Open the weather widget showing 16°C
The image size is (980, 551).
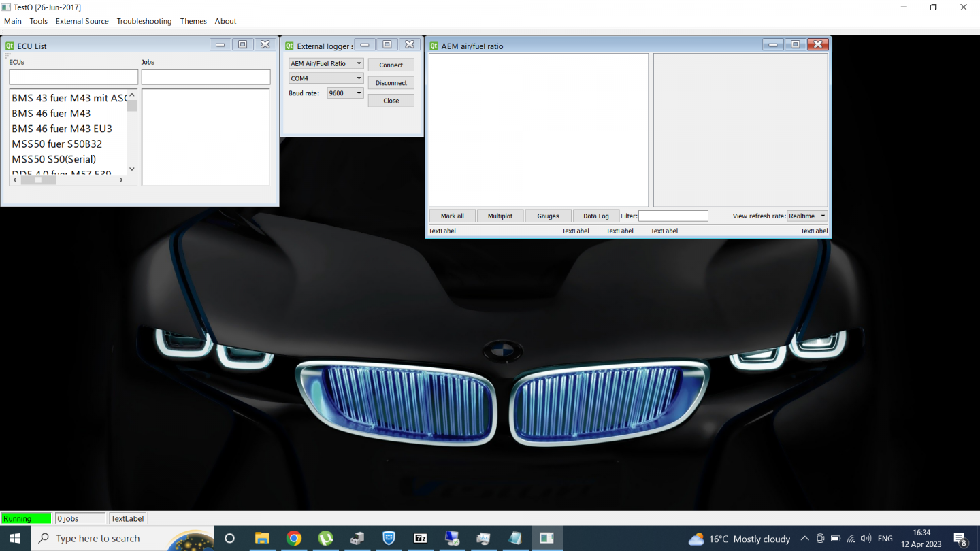point(739,539)
